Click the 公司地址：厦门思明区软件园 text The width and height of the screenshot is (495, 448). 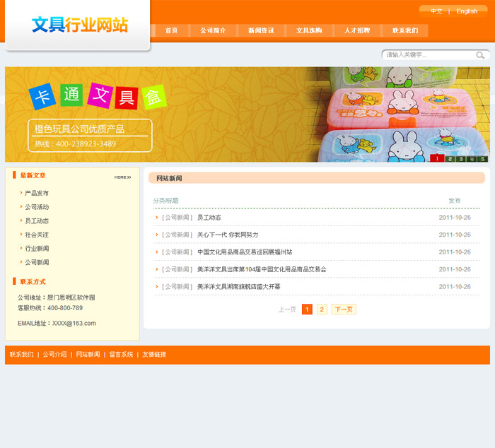pos(56,297)
